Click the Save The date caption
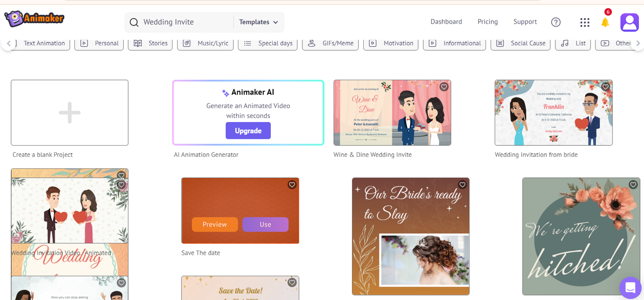This screenshot has height=300, width=644. click(201, 253)
